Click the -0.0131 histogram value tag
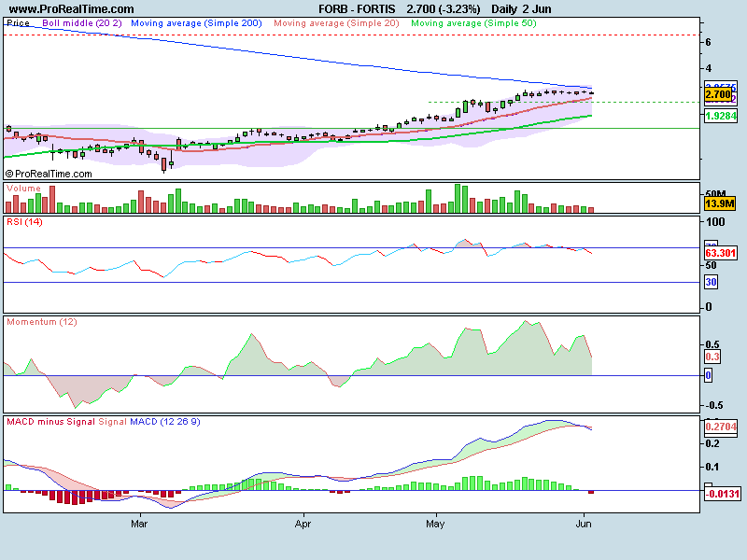Screen dimensions: 747x560 point(722,494)
